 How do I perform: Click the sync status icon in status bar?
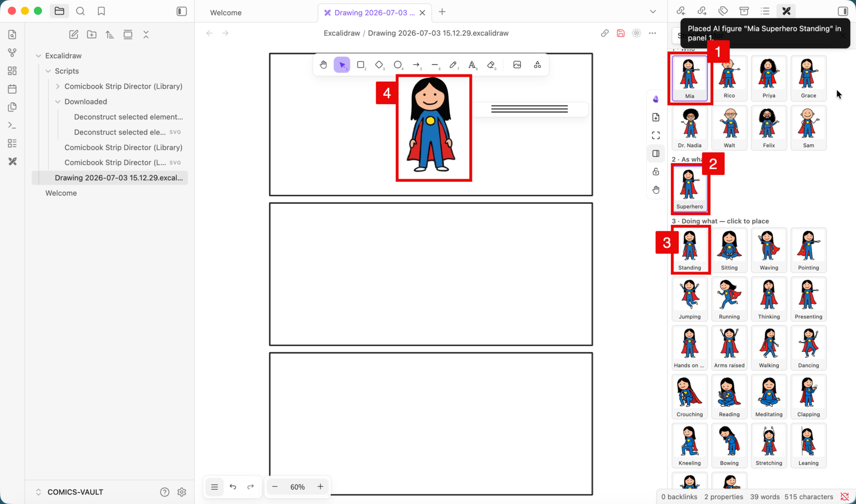(x=845, y=497)
